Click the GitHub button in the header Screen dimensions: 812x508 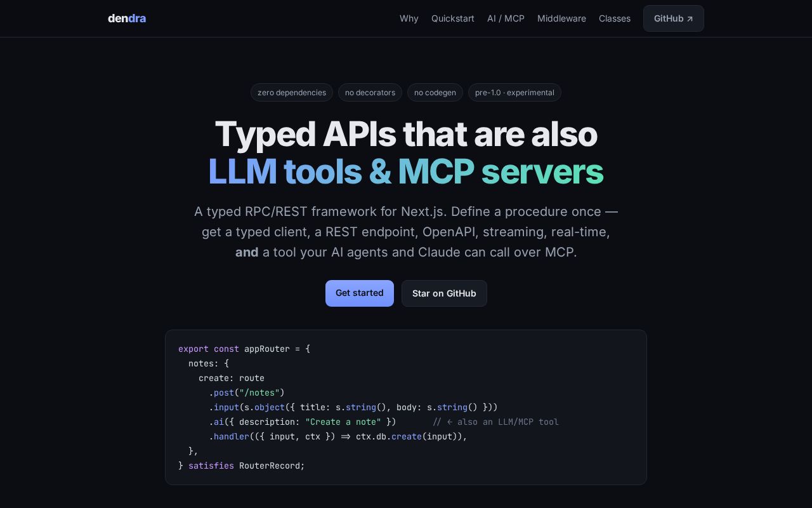674,18
